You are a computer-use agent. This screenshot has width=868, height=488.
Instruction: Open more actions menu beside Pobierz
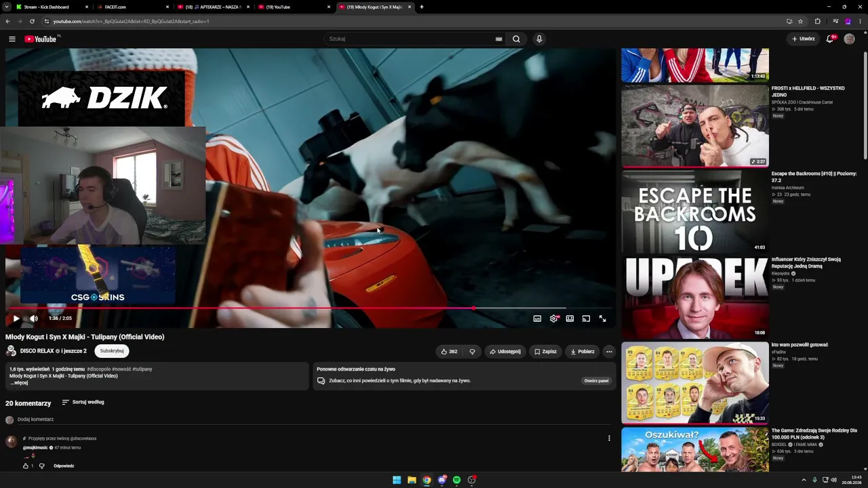(609, 352)
